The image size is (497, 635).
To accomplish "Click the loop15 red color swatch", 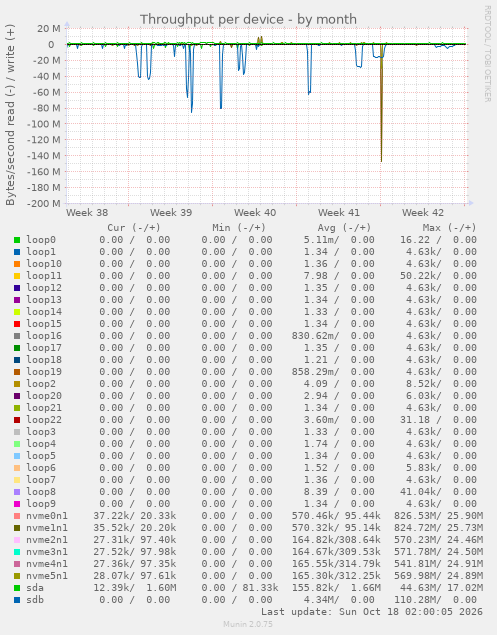I will [x=17, y=324].
